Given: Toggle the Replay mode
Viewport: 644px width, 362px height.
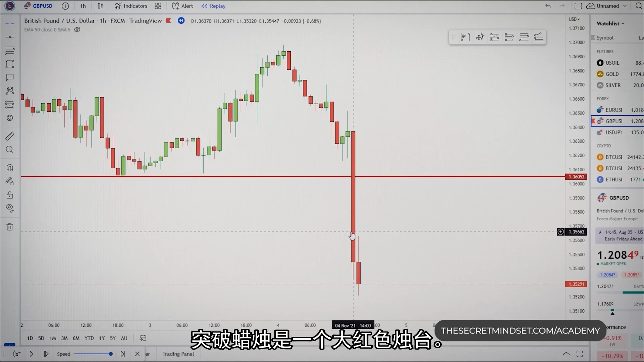Looking at the screenshot, I should click(214, 6).
